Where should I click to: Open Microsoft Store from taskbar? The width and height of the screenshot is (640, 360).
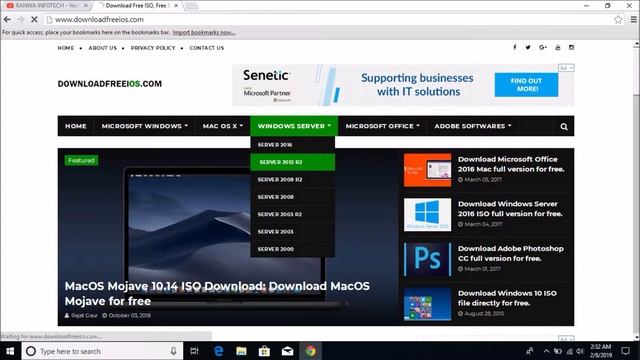pyautogui.click(x=264, y=351)
